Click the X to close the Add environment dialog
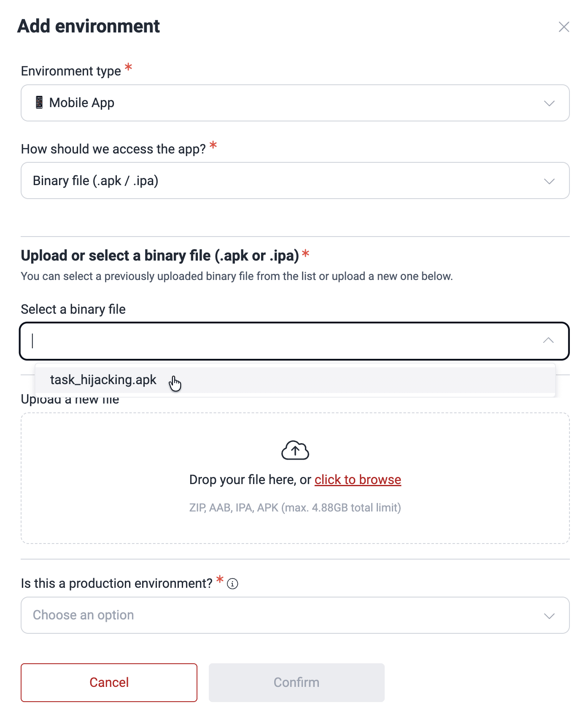 click(564, 27)
